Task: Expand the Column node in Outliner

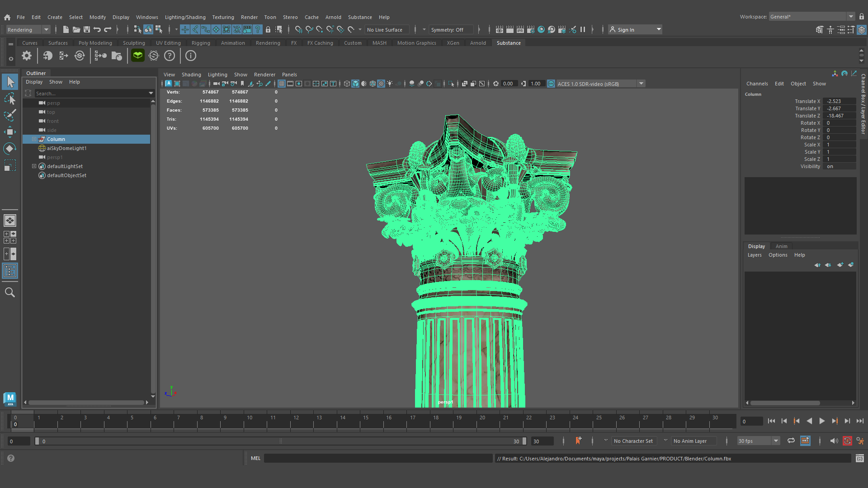Action: click(x=34, y=139)
